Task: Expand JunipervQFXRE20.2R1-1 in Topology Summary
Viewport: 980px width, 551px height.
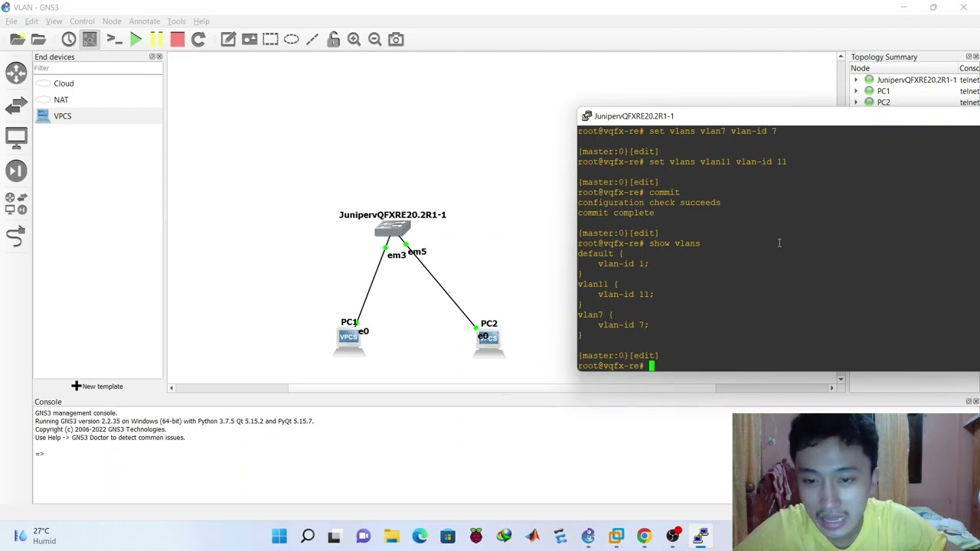Action: 856,80
